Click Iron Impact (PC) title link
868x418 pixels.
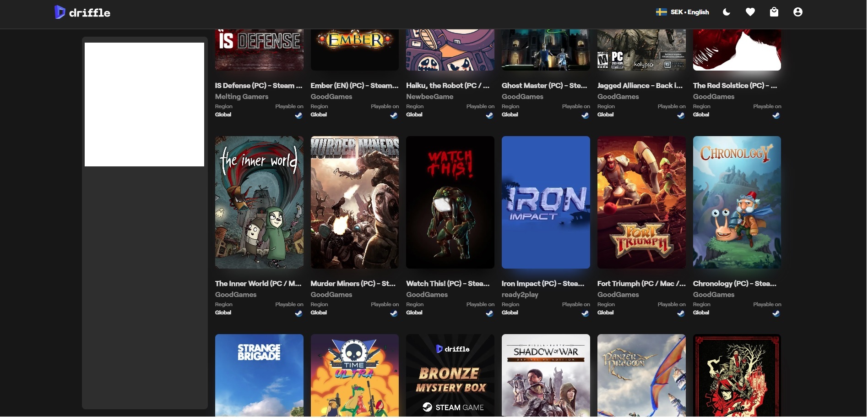click(x=543, y=284)
